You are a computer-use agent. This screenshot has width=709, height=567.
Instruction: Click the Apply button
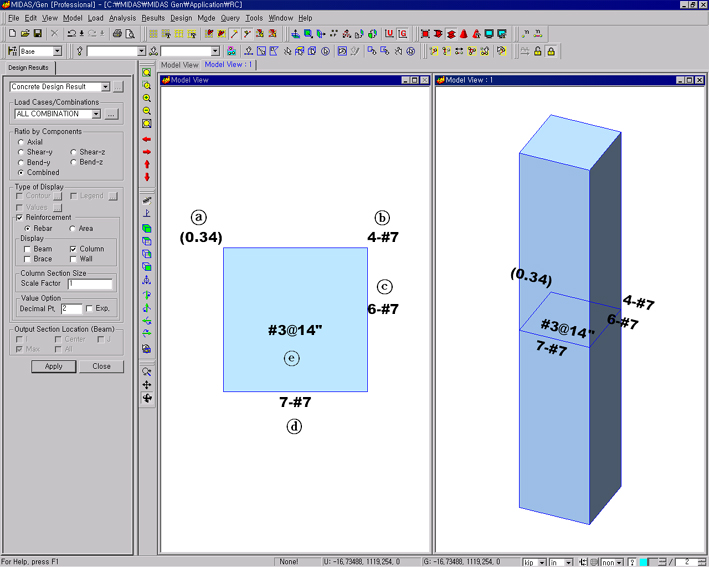coord(53,366)
